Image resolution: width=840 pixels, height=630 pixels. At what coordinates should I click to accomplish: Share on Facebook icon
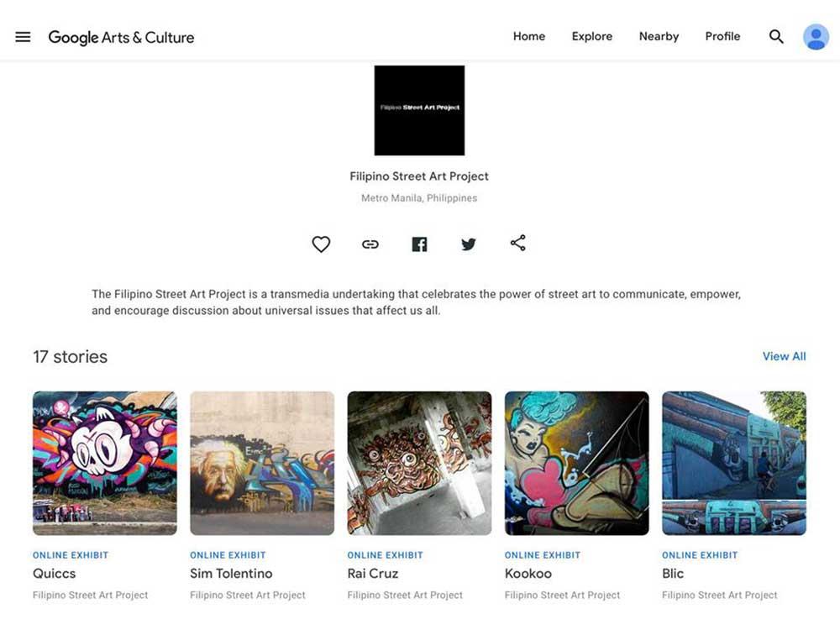[419, 244]
